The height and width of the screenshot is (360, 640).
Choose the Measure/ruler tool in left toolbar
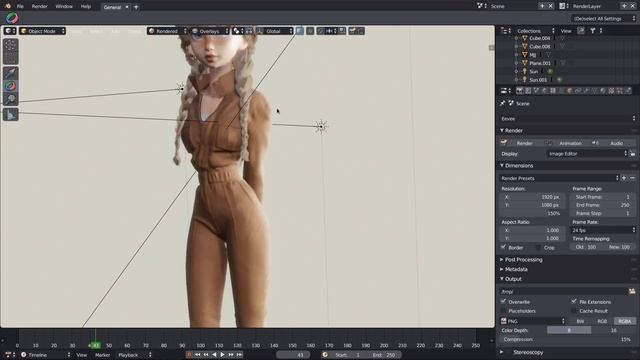[11, 115]
